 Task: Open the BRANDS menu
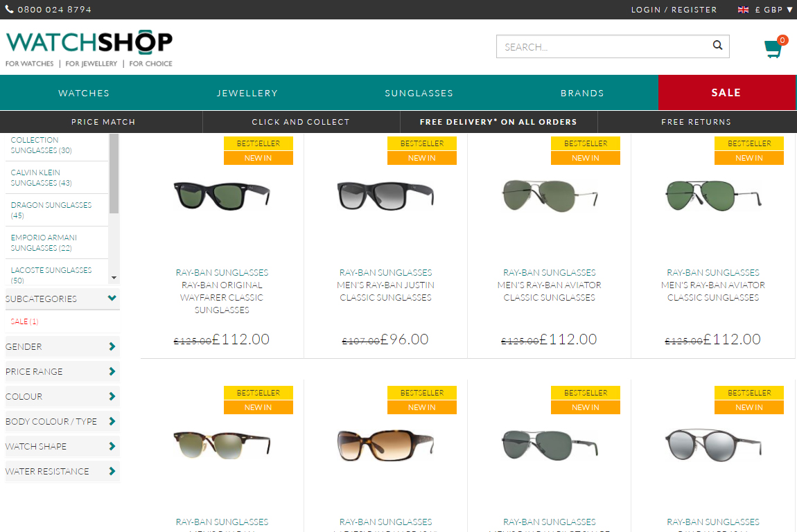582,92
